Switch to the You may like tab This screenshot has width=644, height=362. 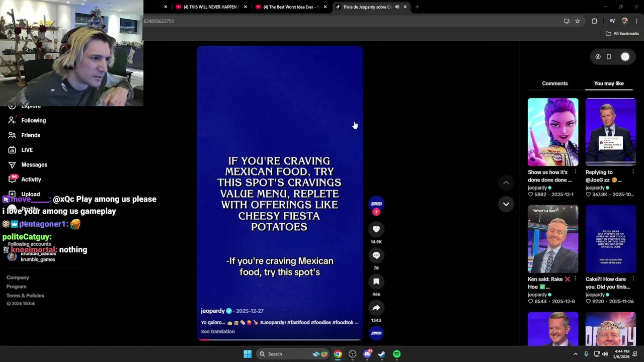pyautogui.click(x=609, y=83)
